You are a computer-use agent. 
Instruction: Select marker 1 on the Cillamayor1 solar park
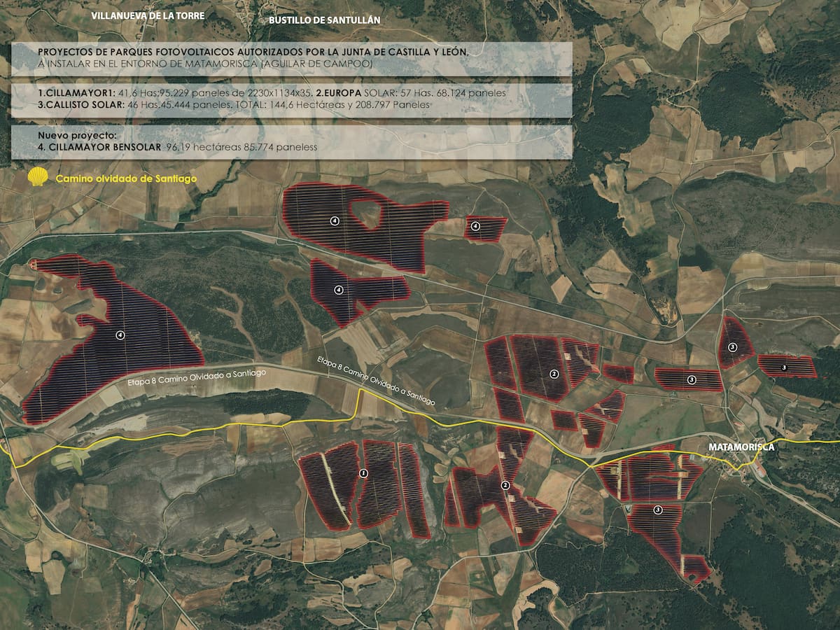click(363, 474)
